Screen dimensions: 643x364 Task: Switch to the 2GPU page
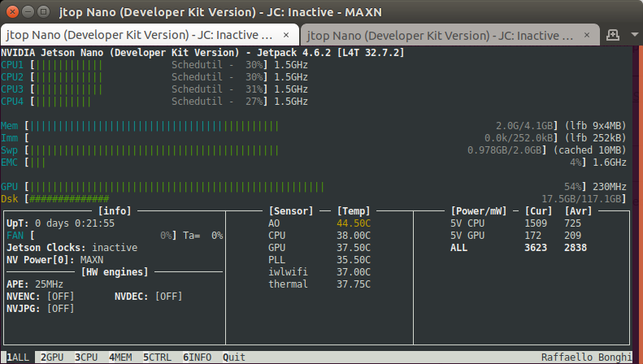52,357
